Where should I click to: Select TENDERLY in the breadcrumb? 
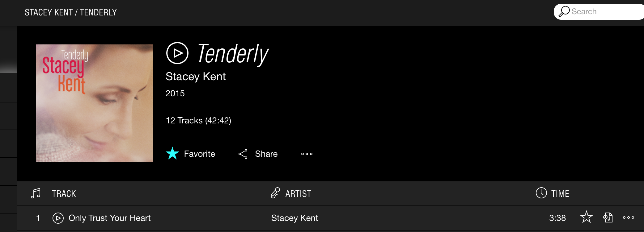click(x=98, y=12)
